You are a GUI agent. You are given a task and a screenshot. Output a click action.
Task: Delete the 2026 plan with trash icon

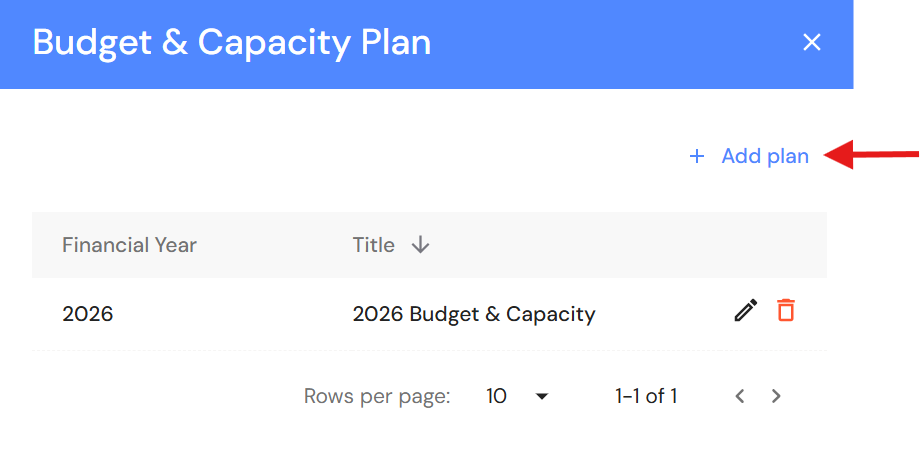pyautogui.click(x=786, y=311)
